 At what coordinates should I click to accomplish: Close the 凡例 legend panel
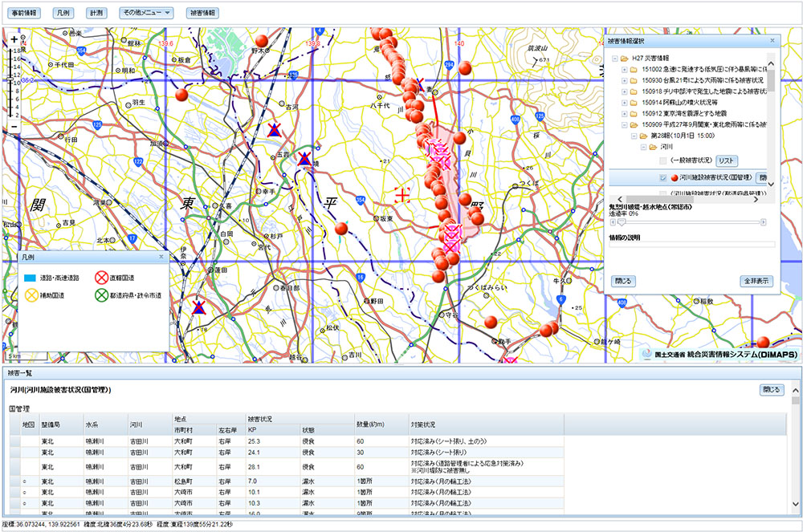click(x=161, y=257)
